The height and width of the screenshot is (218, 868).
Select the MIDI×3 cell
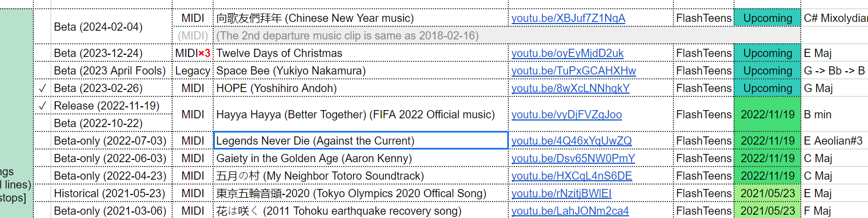click(x=192, y=53)
